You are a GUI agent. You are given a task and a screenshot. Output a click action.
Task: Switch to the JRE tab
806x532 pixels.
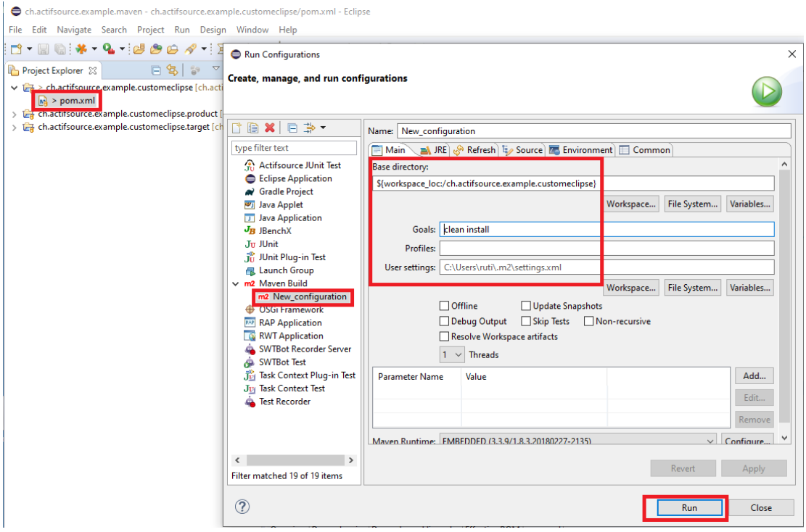pos(434,150)
